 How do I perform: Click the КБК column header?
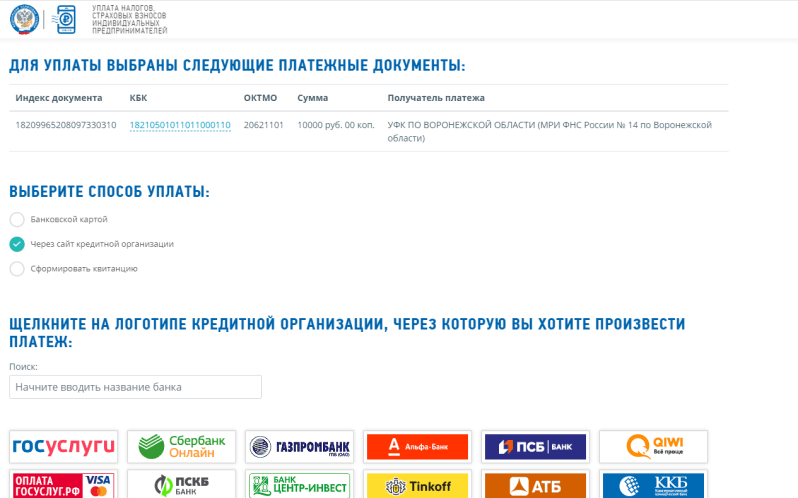(x=138, y=98)
